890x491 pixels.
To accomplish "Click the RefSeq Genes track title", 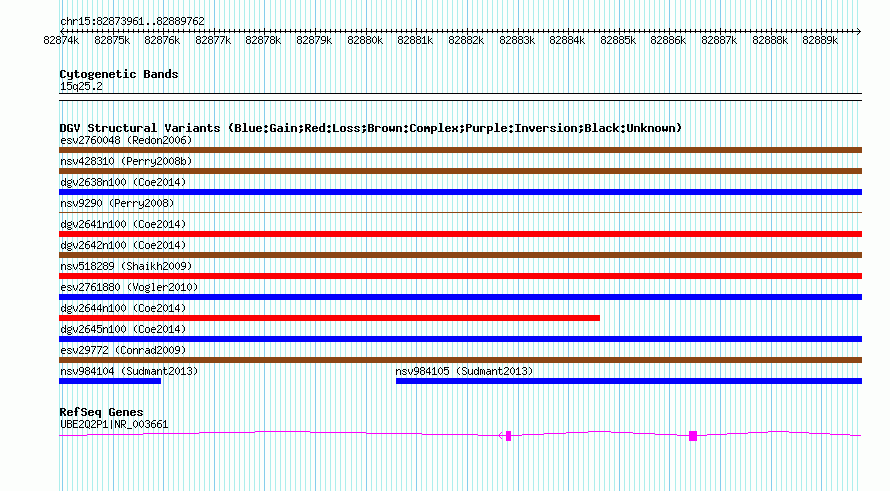I will (x=102, y=413).
